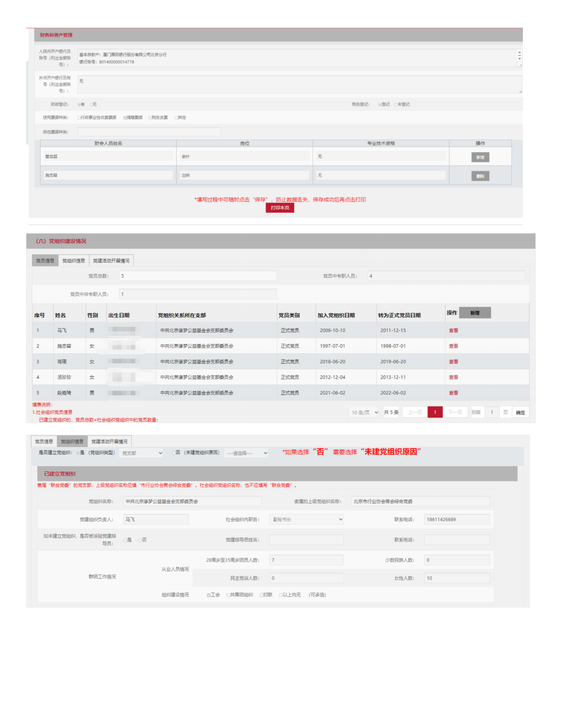Image resolution: width=563 pixels, height=728 pixels.
Task: Open the 10 条/页 page size dropdown
Action: click(x=365, y=412)
